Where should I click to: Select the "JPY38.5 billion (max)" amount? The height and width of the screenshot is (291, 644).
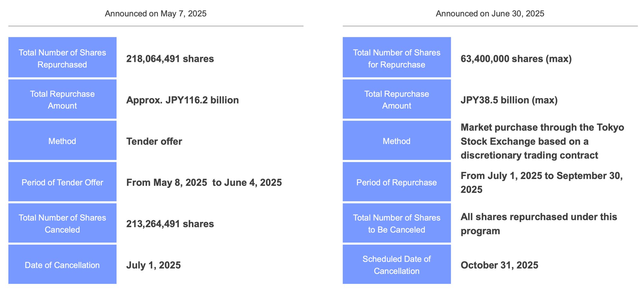[509, 100]
